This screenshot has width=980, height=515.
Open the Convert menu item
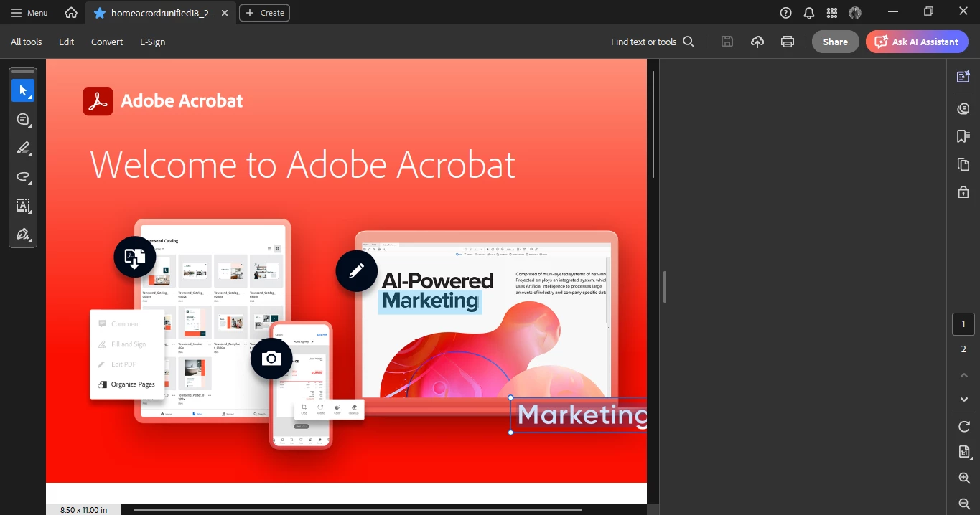tap(107, 42)
